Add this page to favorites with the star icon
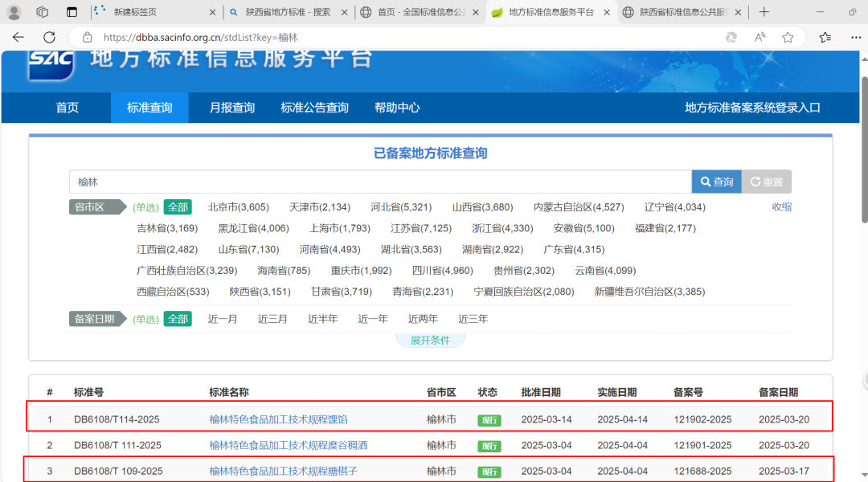This screenshot has height=482, width=868. tap(788, 37)
